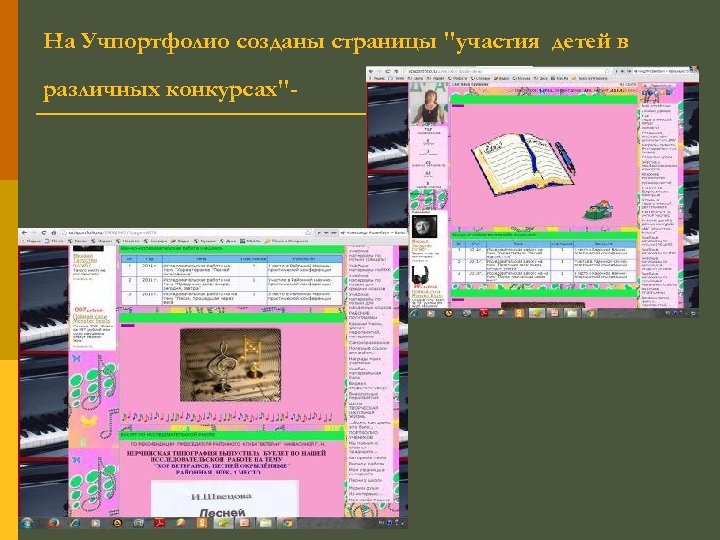
Task: Reload the page in the lower-left browser
Action: tap(44, 233)
